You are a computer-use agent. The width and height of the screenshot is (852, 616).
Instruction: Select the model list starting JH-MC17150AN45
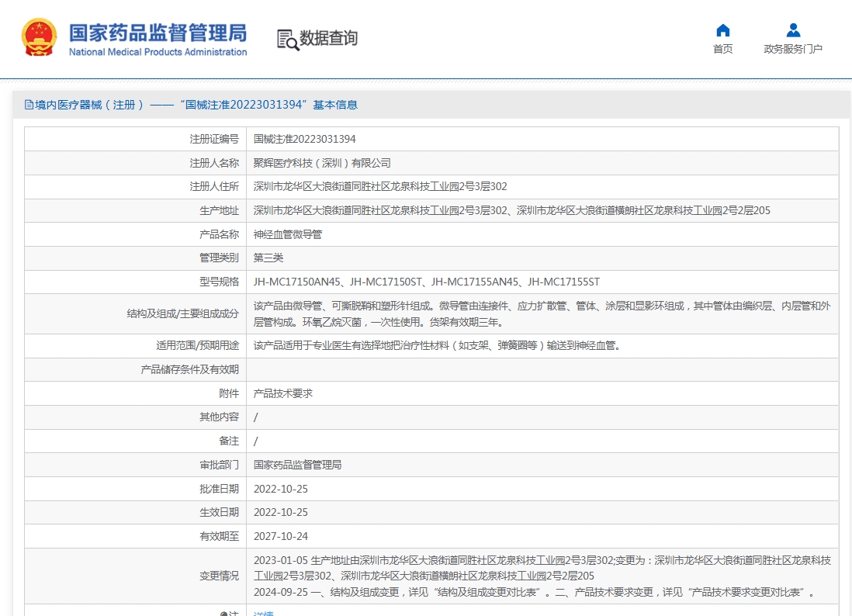coord(427,282)
